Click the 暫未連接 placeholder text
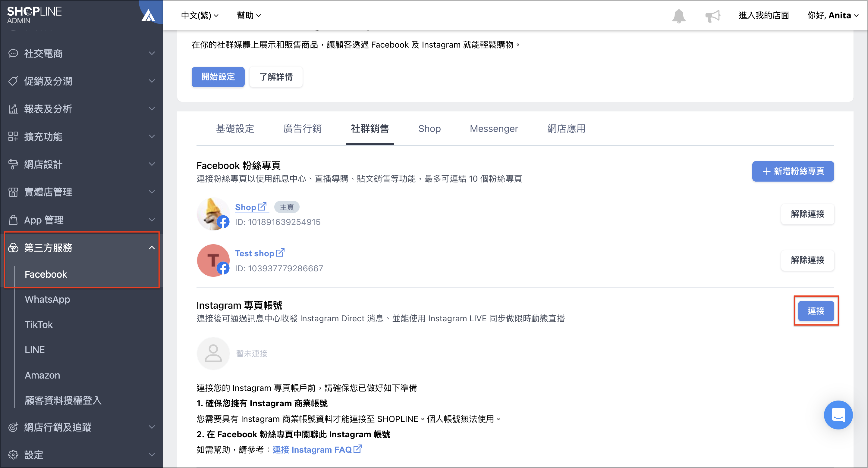The image size is (868, 468). 252,354
